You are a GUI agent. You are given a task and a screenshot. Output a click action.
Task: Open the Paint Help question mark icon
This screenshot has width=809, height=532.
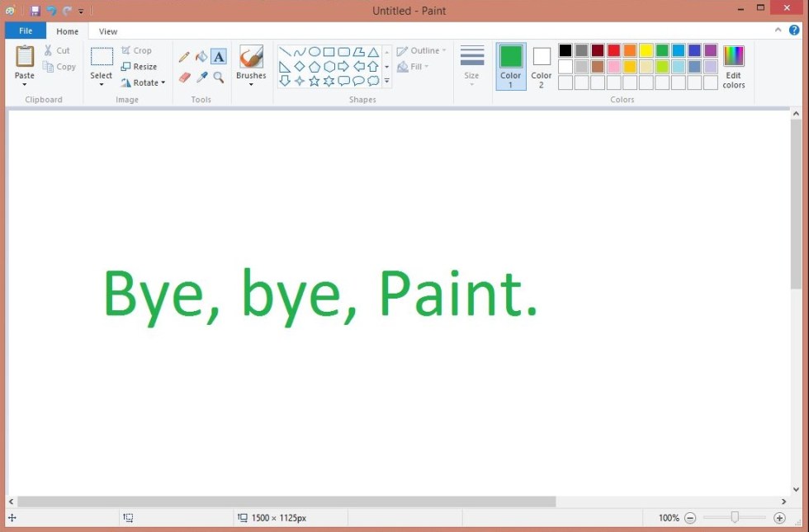coord(794,31)
